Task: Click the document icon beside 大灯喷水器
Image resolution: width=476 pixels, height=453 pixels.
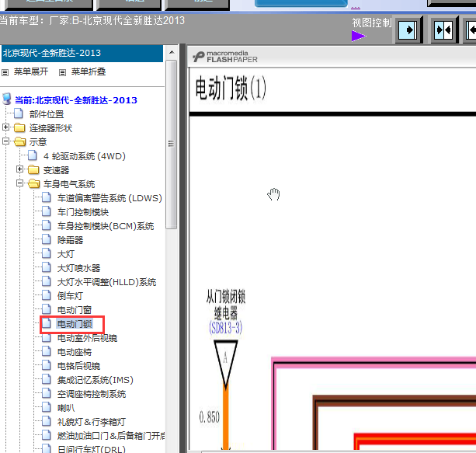Action: tap(46, 267)
